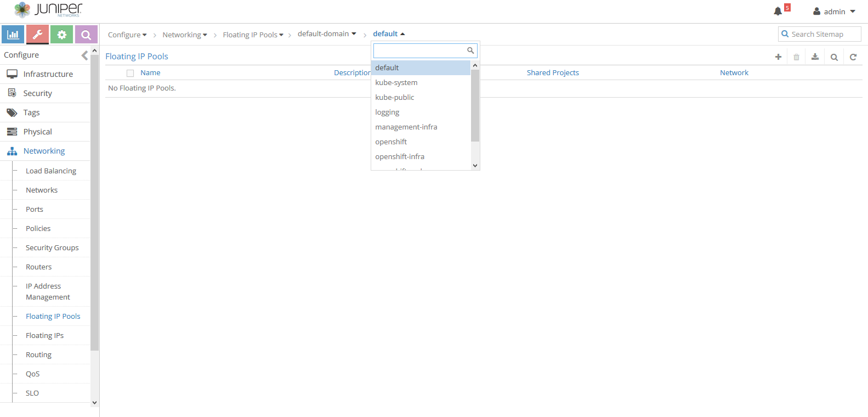Choose logging project from dropdown
This screenshot has height=417, width=868.
coord(421,112)
